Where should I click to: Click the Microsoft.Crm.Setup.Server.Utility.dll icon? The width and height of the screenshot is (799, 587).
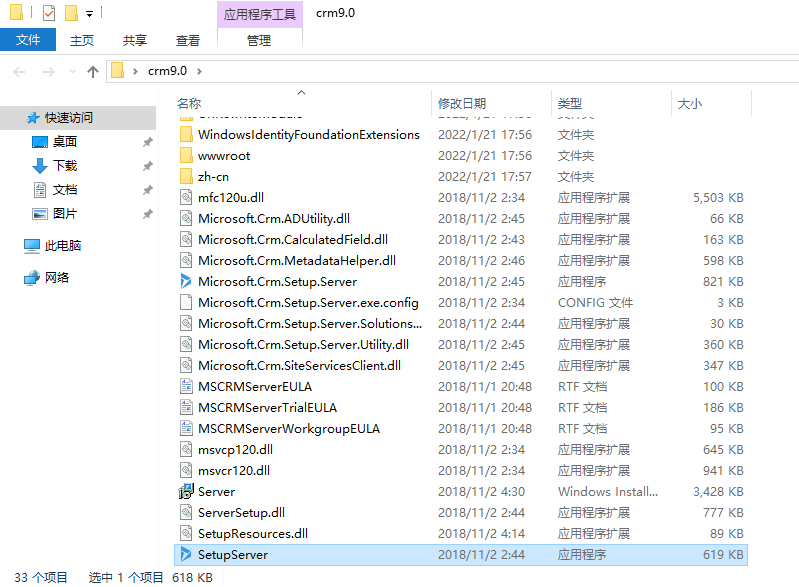[x=186, y=344]
